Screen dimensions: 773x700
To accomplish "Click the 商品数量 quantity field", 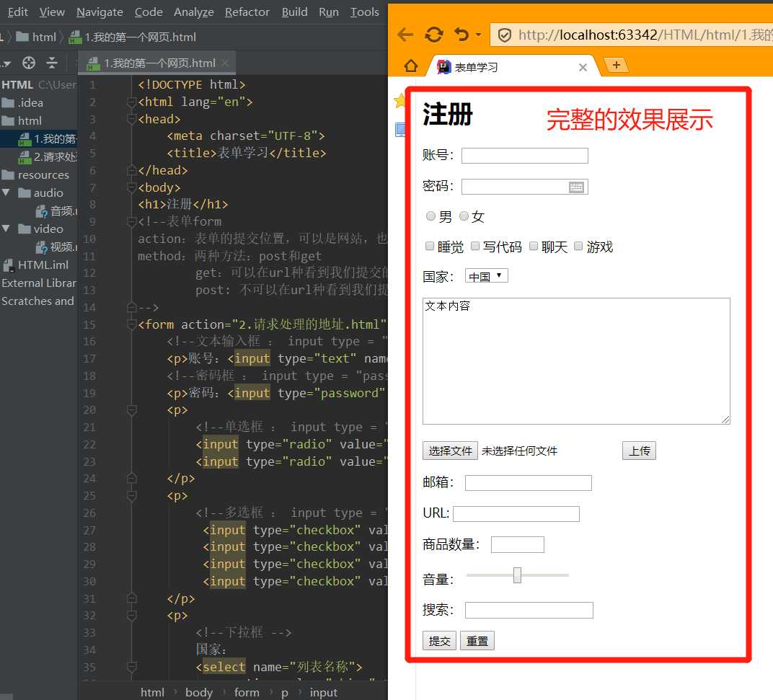I will 518,545.
